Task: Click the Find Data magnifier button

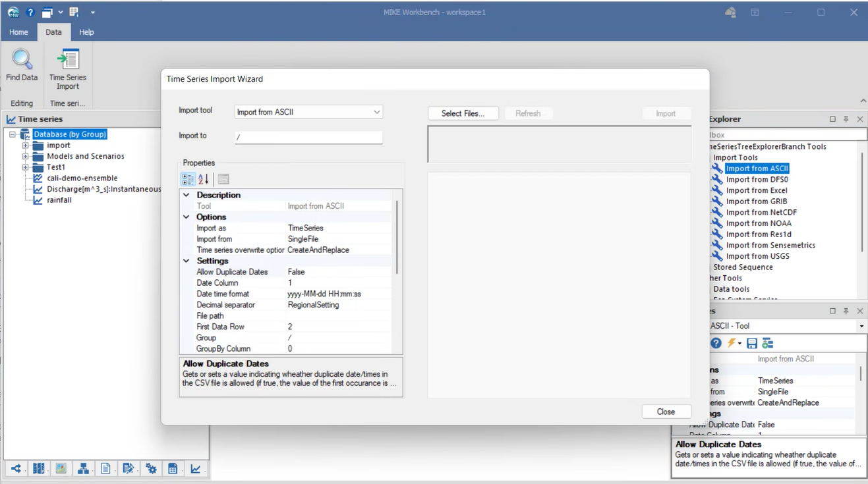Action: coord(22,65)
